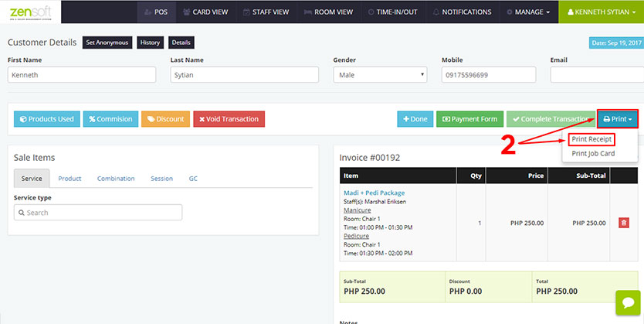Delete the Madi + Pedi Package item
Screen dimensions: 644x324
coord(623,223)
